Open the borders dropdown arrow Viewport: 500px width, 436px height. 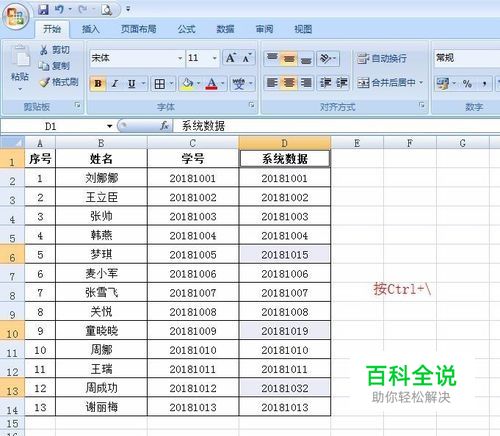[x=172, y=83]
